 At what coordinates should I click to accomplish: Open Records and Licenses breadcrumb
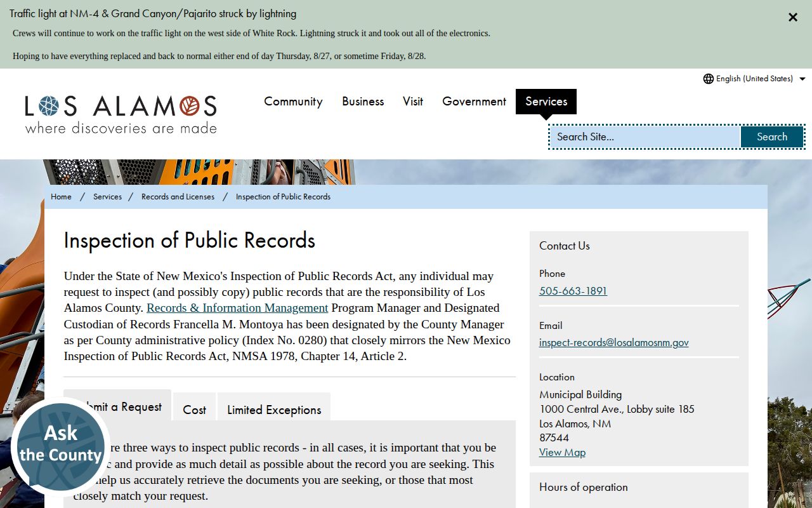click(178, 197)
